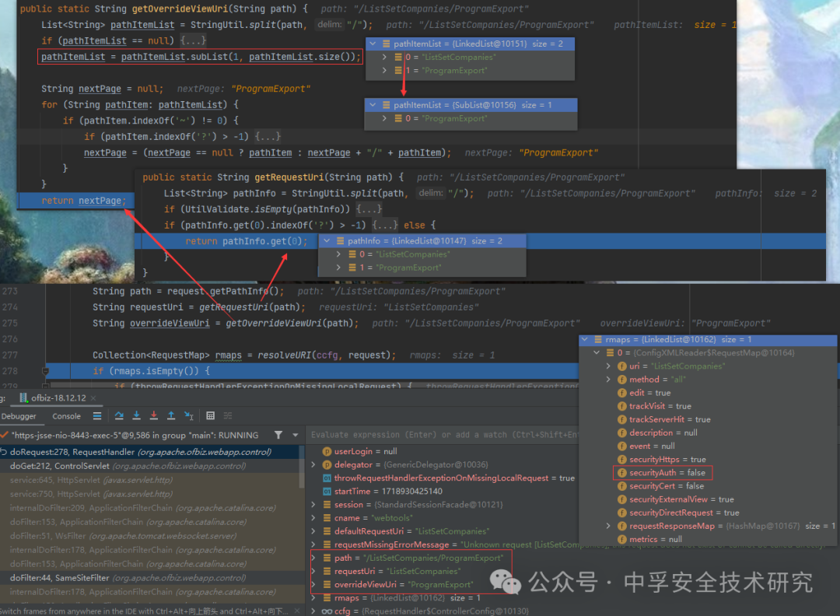Expand folded block after UtilValidate.isEmpty(pathInfo)
This screenshot has height=616, width=840.
tap(369, 209)
